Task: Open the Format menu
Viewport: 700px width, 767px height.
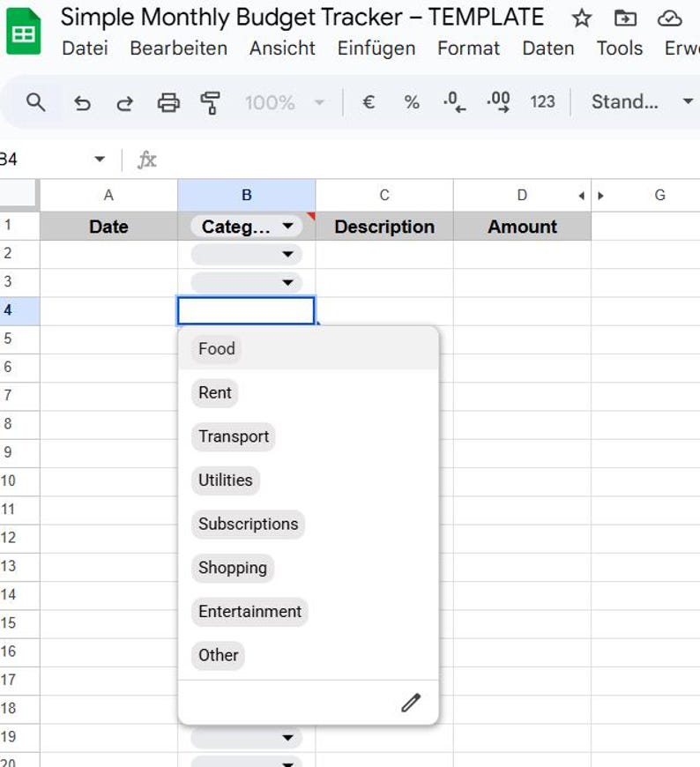Action: pos(469,48)
